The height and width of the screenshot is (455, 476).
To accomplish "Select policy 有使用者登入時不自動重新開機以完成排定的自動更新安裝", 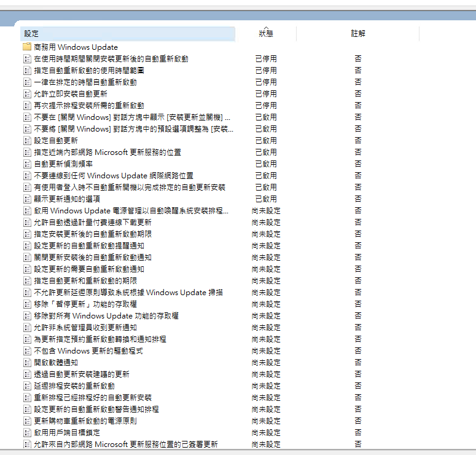I will coord(130,188).
